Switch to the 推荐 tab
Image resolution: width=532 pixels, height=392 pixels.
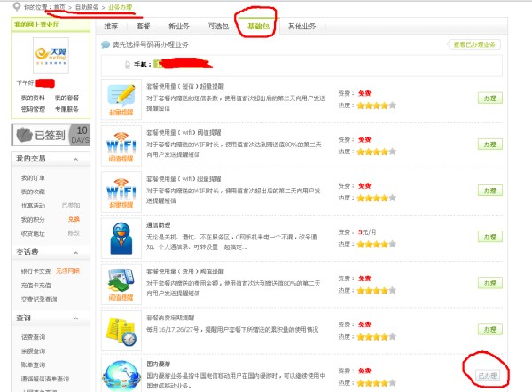tap(111, 26)
